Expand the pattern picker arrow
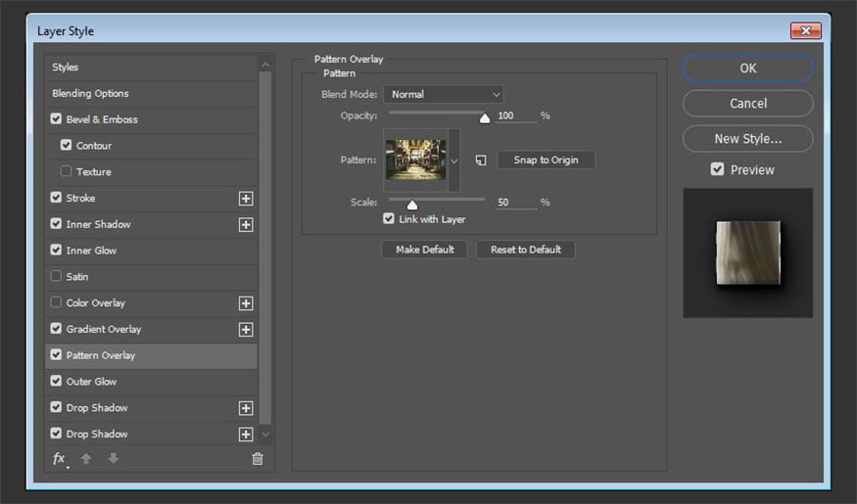 pos(453,160)
